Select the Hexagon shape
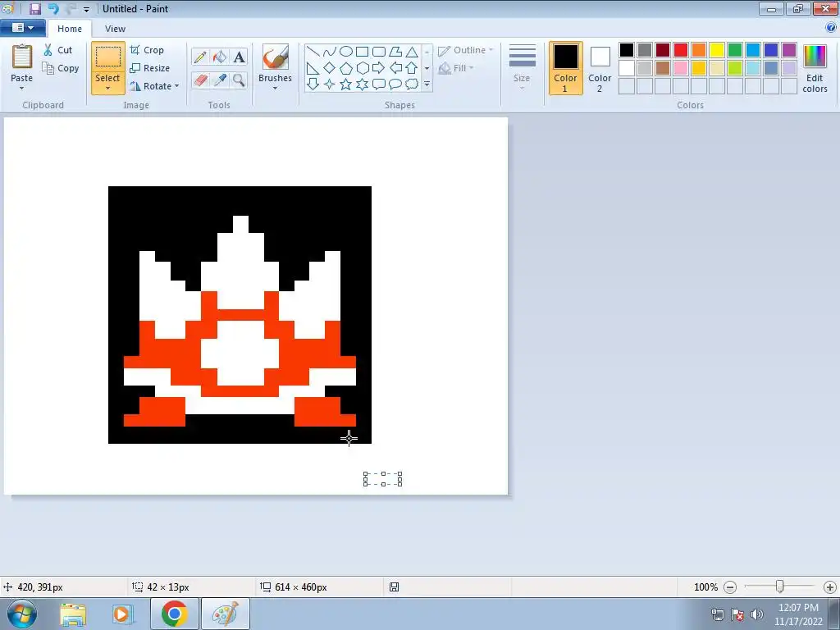The width and height of the screenshot is (840, 630). pyautogui.click(x=362, y=68)
